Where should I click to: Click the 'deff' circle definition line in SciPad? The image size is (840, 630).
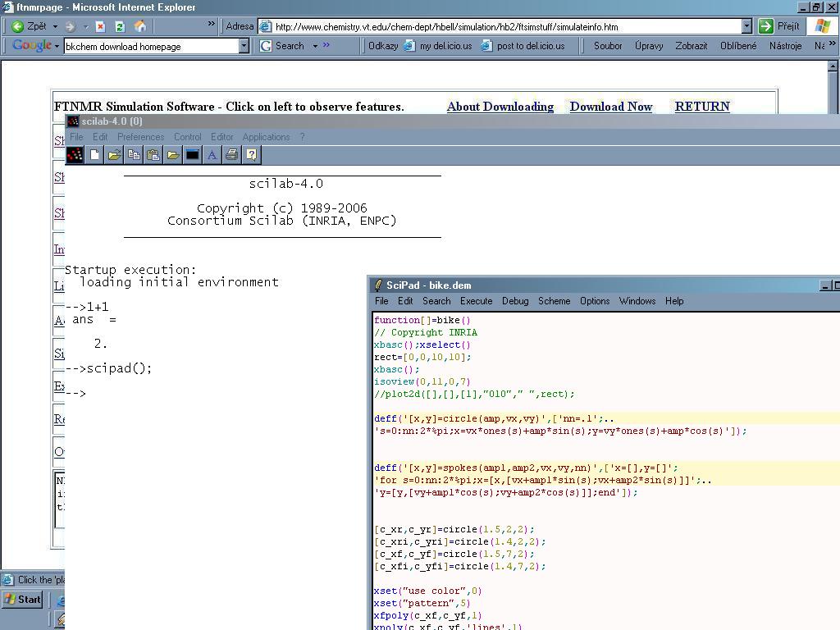coord(494,419)
